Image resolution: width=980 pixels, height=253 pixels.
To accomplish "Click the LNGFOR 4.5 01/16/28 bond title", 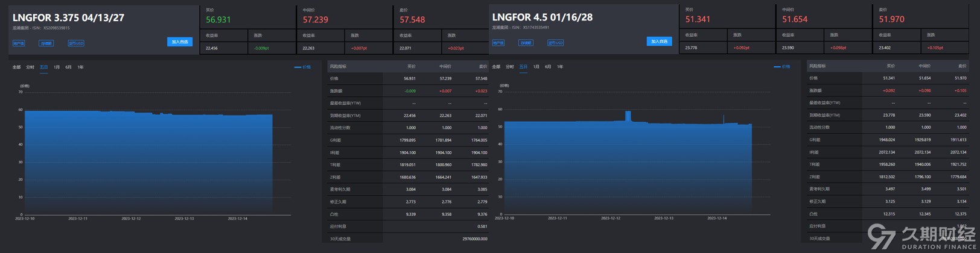I will pos(542,17).
